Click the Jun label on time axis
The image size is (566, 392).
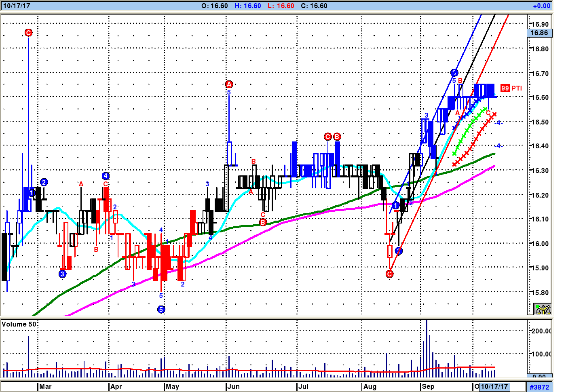(x=233, y=387)
